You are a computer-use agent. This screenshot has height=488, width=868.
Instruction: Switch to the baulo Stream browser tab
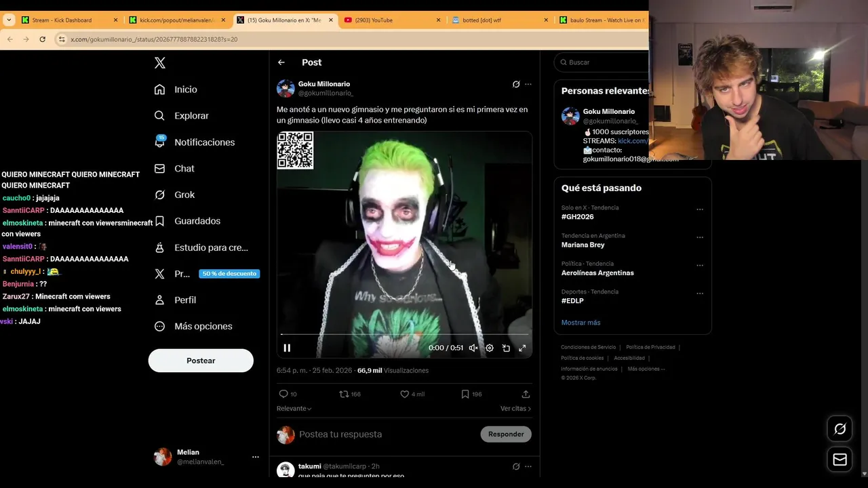[x=601, y=20]
